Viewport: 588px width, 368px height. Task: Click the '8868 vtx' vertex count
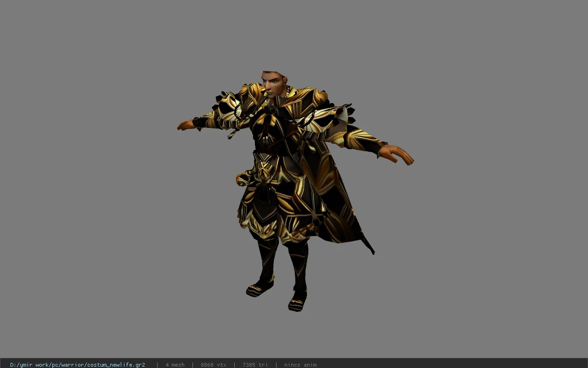coord(214,365)
